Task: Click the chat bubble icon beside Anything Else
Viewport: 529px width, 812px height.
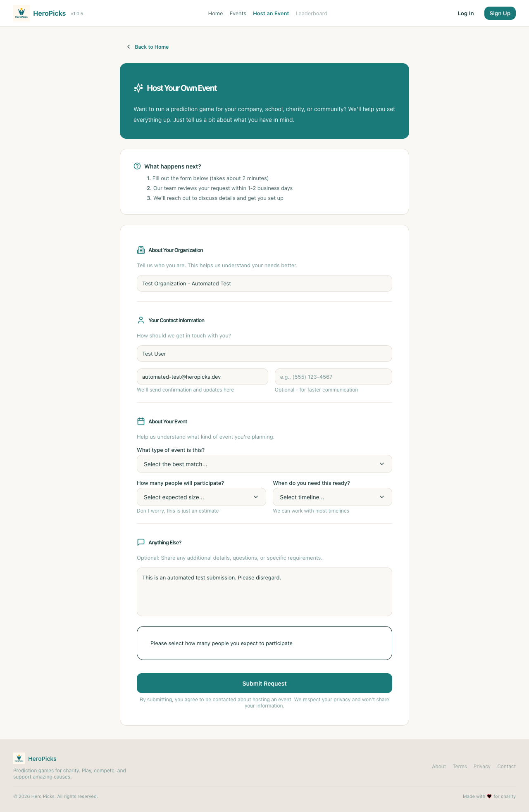Action: pyautogui.click(x=141, y=542)
